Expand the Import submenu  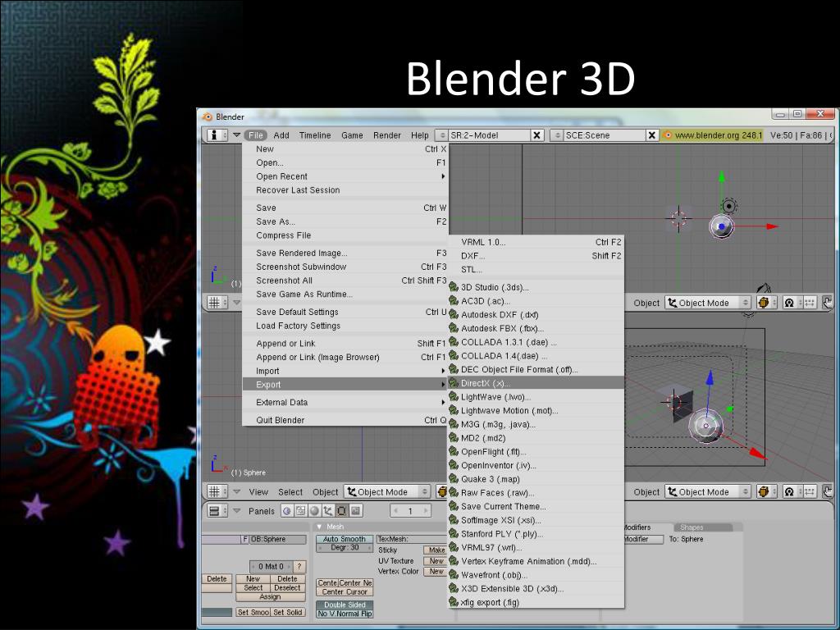[345, 371]
